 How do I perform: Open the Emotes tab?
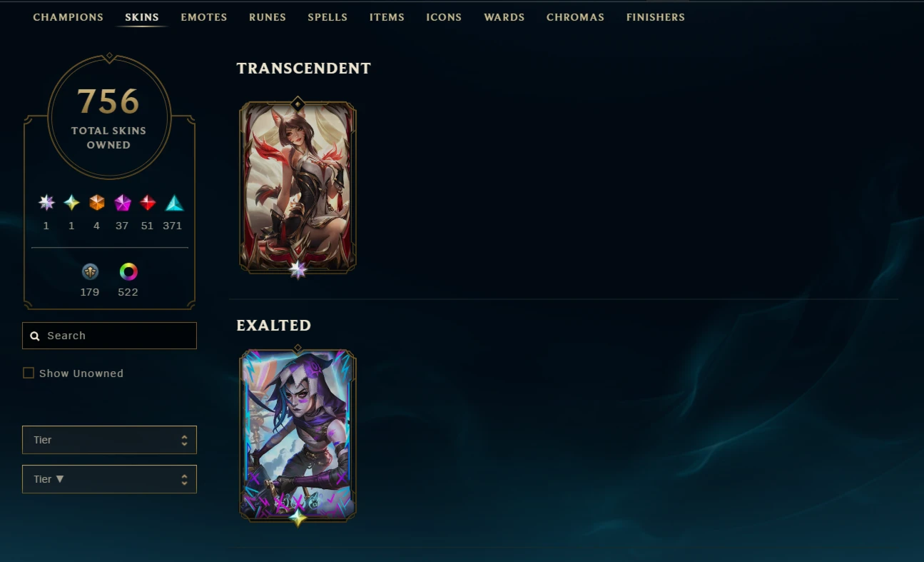pyautogui.click(x=204, y=17)
